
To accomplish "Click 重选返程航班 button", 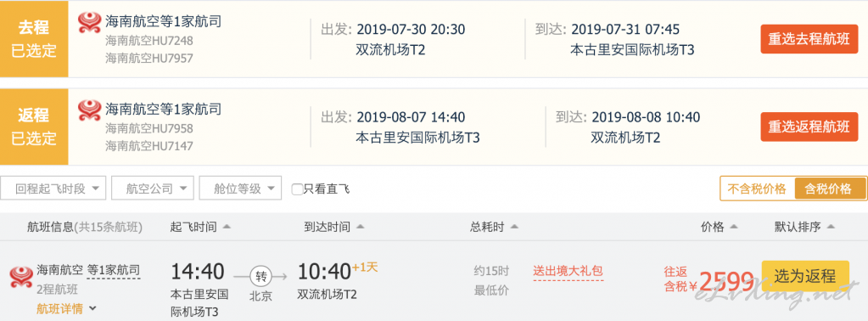I will [x=809, y=127].
